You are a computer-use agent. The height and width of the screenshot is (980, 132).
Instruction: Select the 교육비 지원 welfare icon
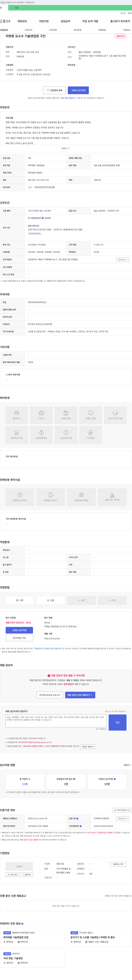pos(91,415)
